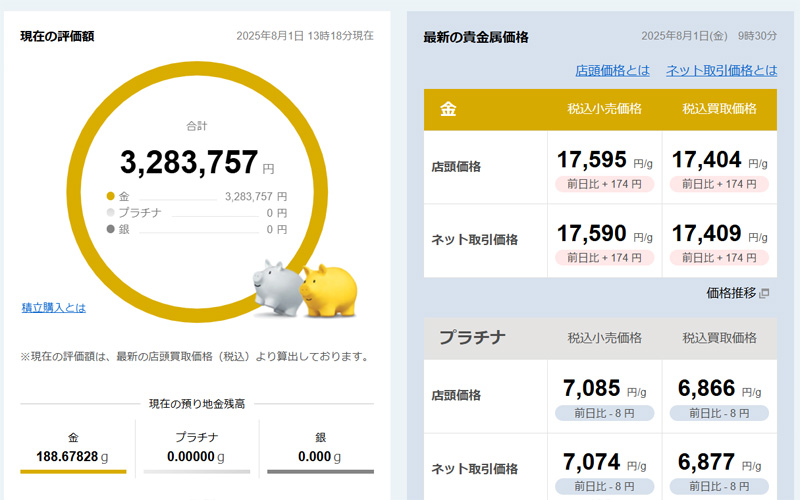The image size is (800, 500).
Task: Click the 店頭価格 row label in the gold table
Action: 456,167
